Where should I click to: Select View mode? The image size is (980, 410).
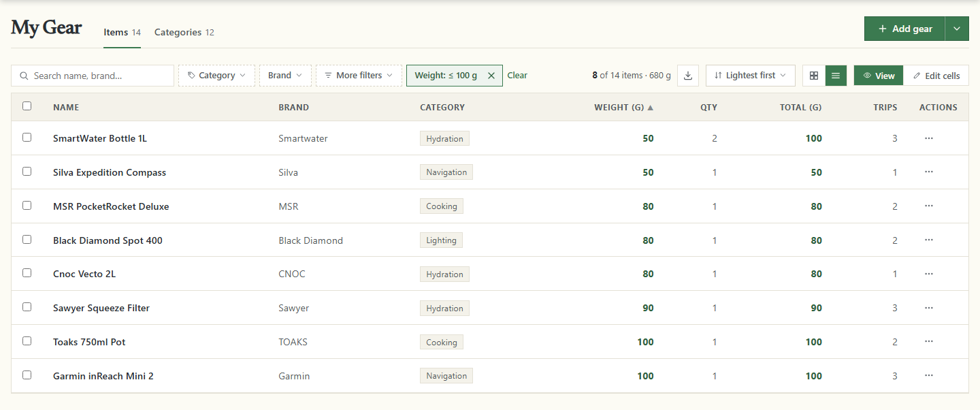click(879, 76)
